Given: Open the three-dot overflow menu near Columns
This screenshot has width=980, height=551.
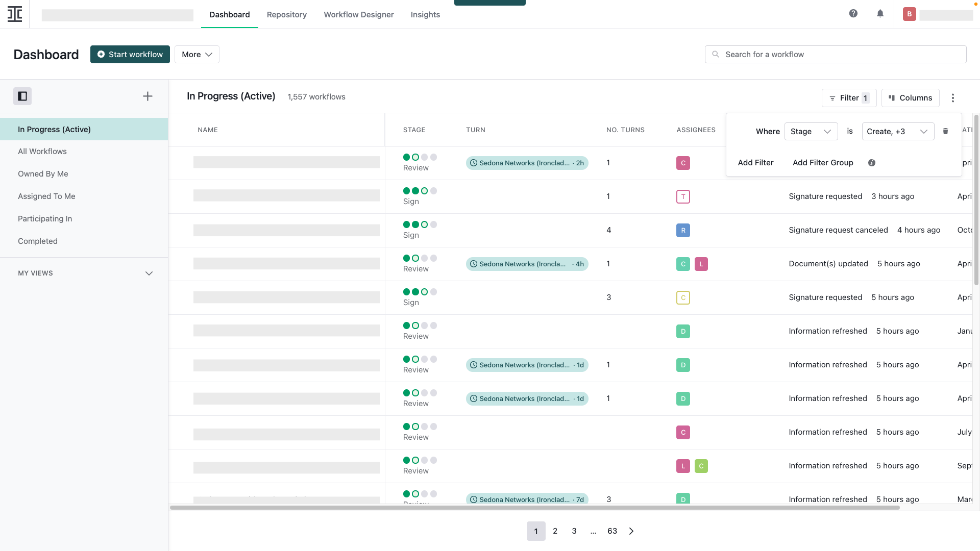Looking at the screenshot, I should [953, 97].
